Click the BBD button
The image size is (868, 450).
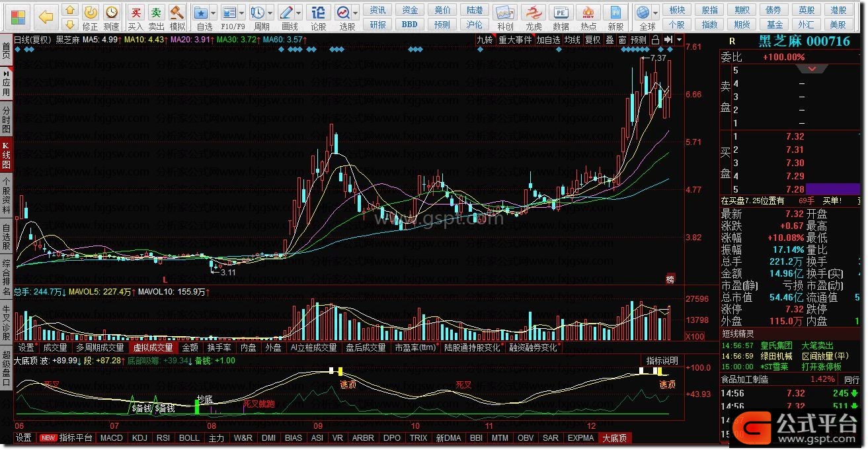(410, 24)
